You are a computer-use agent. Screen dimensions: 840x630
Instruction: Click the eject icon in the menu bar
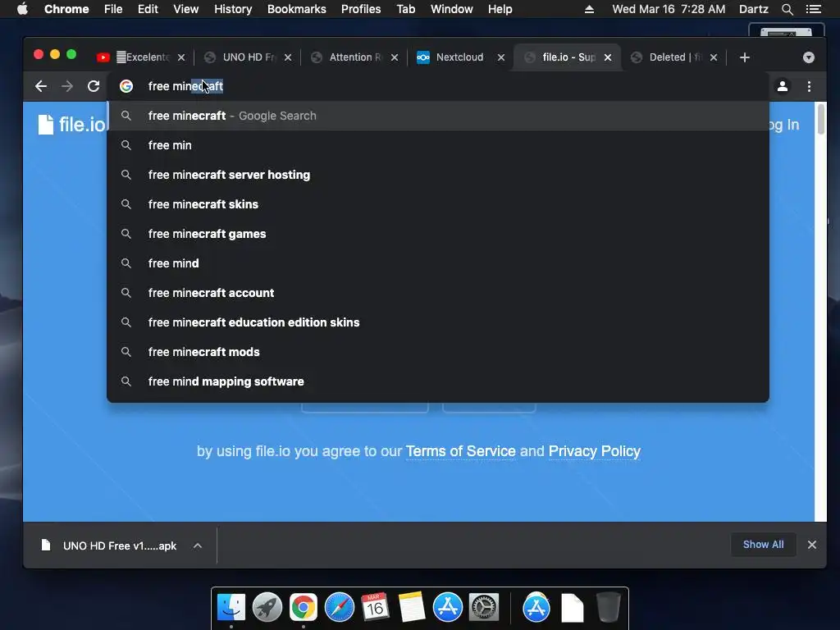589,9
